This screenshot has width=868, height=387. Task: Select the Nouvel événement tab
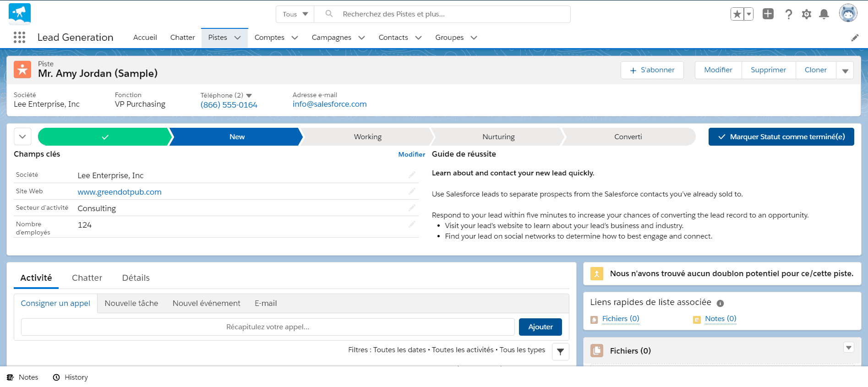click(207, 303)
